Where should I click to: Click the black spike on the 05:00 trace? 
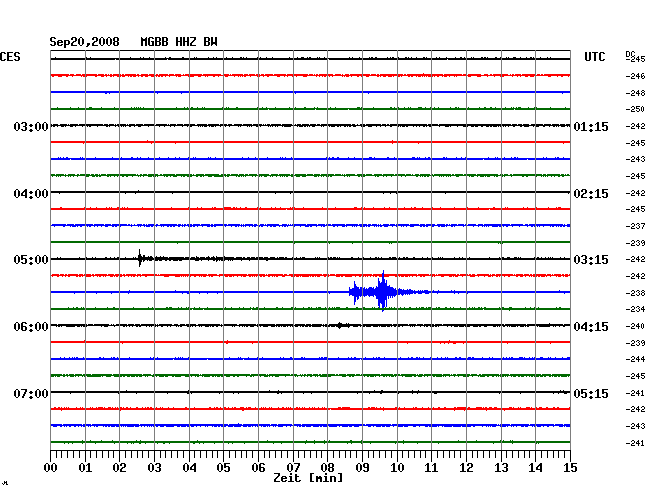[x=140, y=258]
